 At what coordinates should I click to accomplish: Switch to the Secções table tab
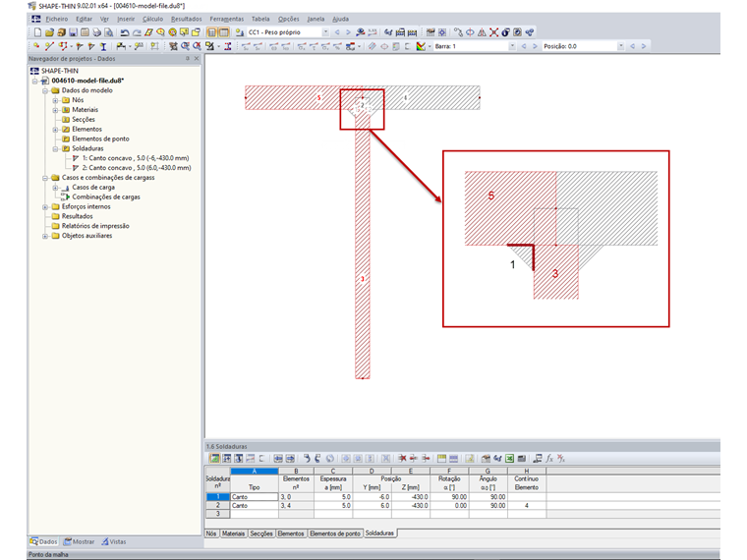pyautogui.click(x=261, y=533)
